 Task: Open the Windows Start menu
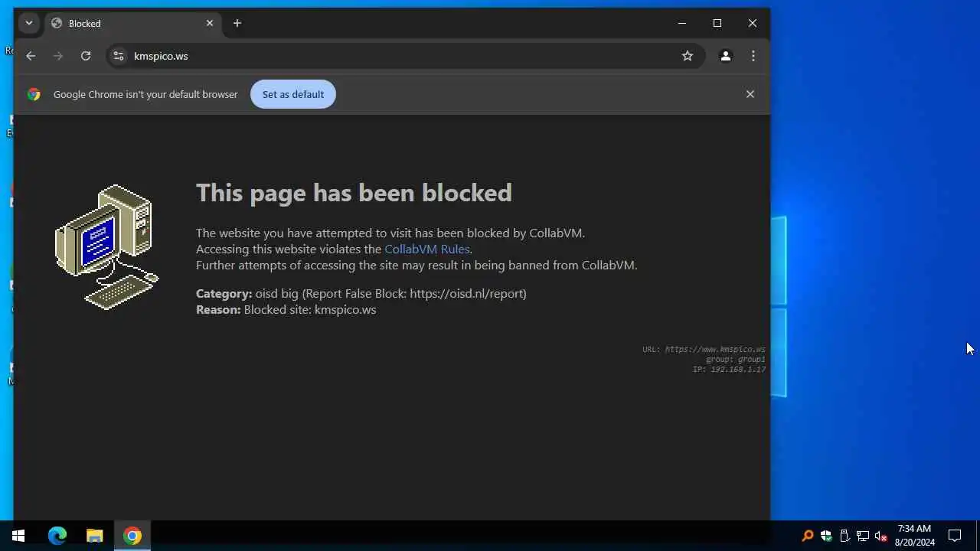(18, 536)
